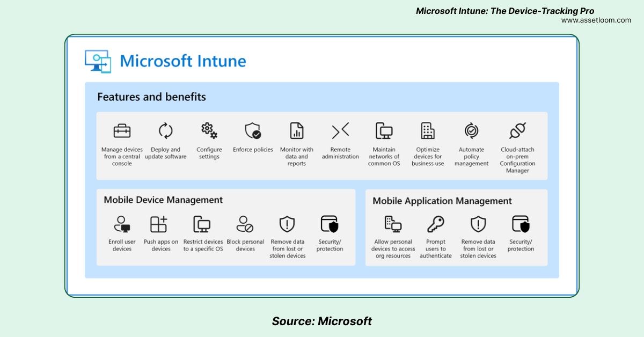Screen dimensions: 644x337
Task: Click the Enforce policies label
Action: pos(253,150)
